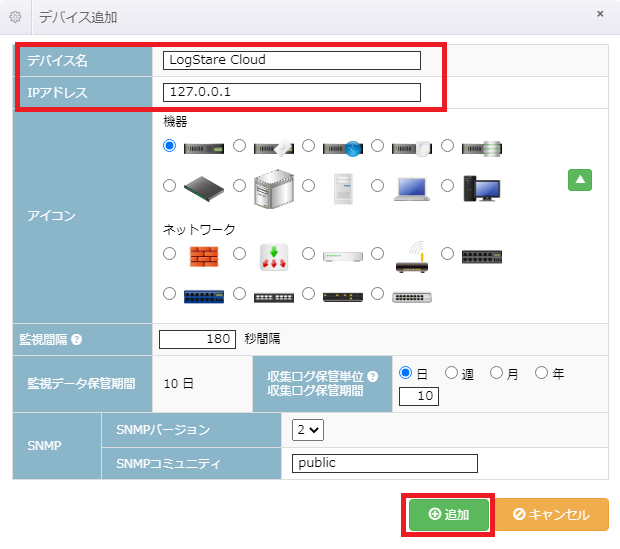Image resolution: width=620 pixels, height=549 pixels.
Task: Select the firewall radio button
Action: pos(170,254)
